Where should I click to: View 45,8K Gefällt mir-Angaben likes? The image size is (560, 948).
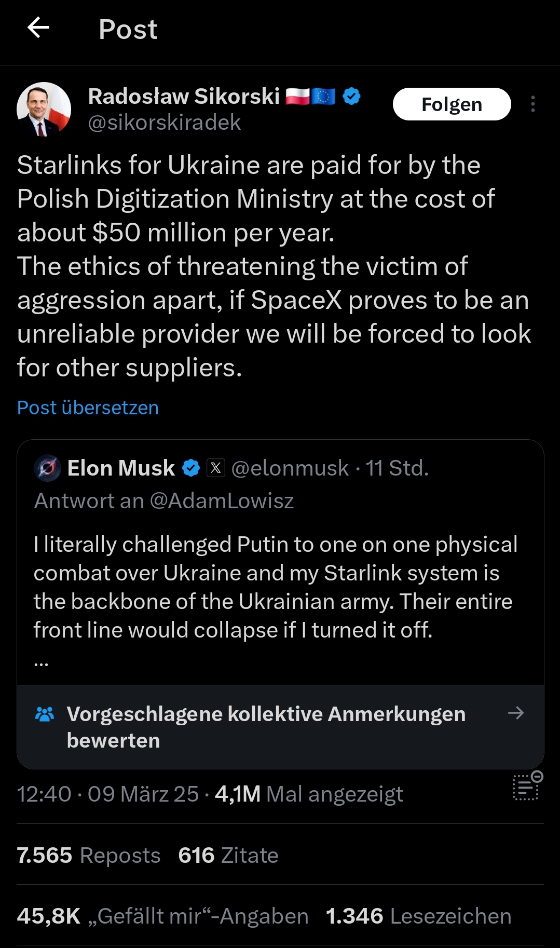[162, 916]
